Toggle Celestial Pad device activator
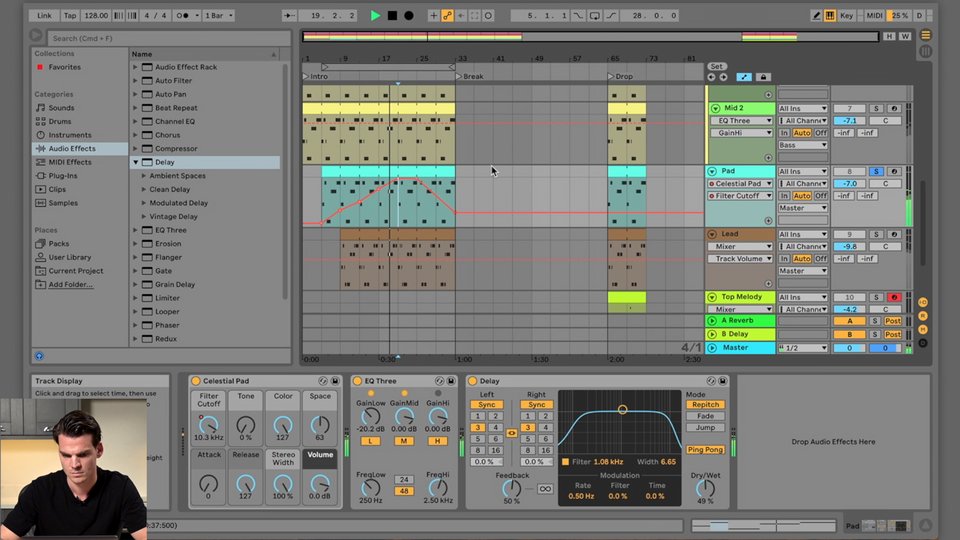The height and width of the screenshot is (540, 960). pos(196,381)
